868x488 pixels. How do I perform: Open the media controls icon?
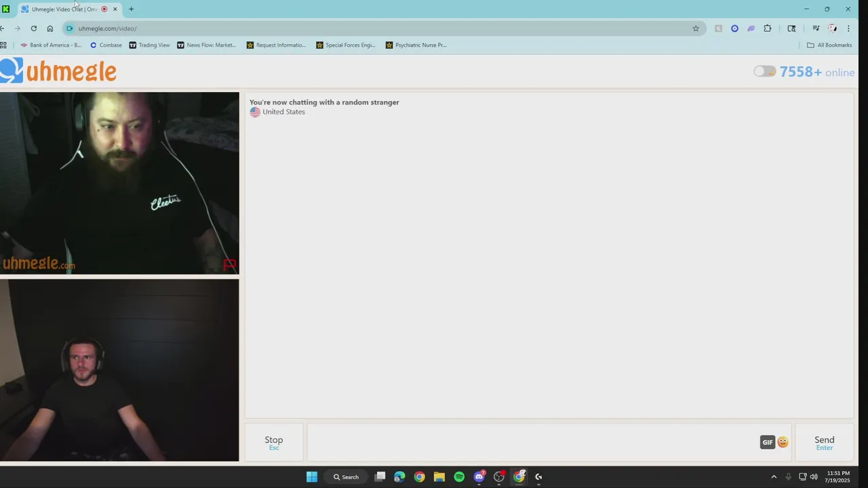[816, 28]
